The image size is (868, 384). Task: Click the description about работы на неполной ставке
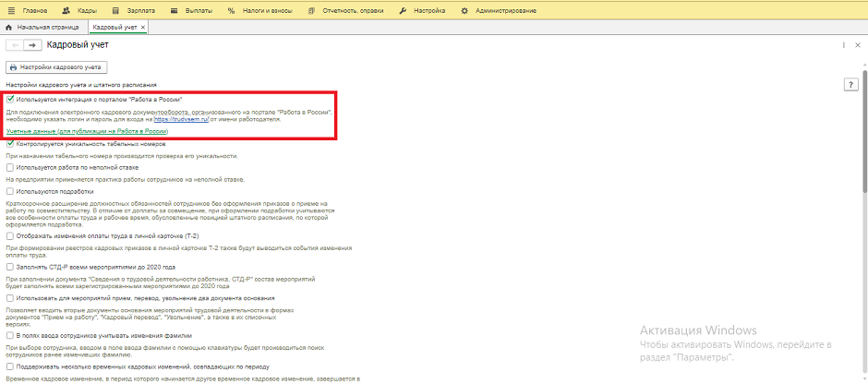125,179
